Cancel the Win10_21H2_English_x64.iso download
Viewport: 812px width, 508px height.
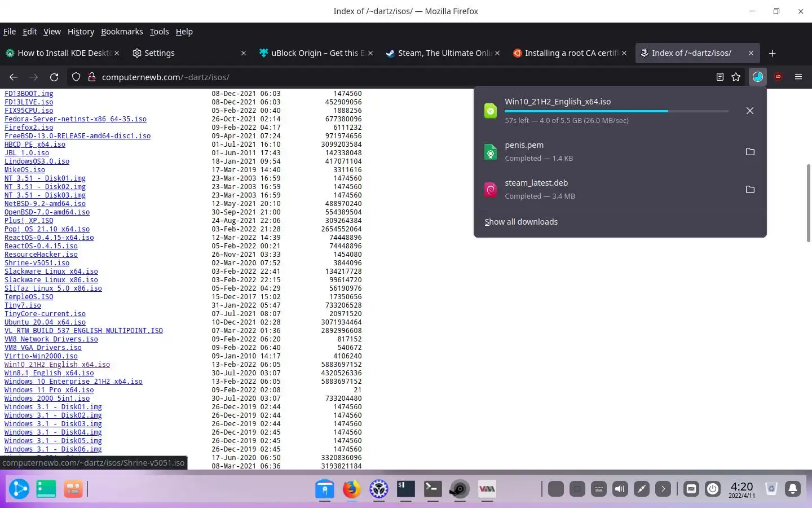click(750, 111)
